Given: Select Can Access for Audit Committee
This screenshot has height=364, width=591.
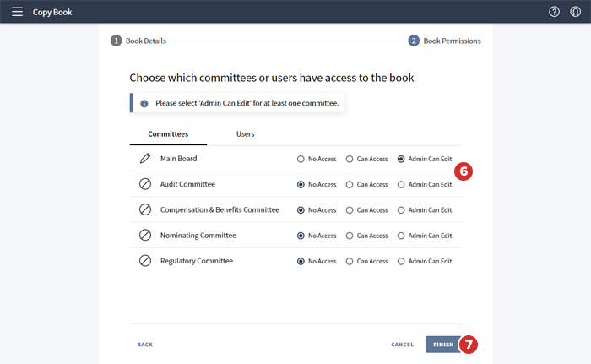Looking at the screenshot, I should pyautogui.click(x=350, y=184).
